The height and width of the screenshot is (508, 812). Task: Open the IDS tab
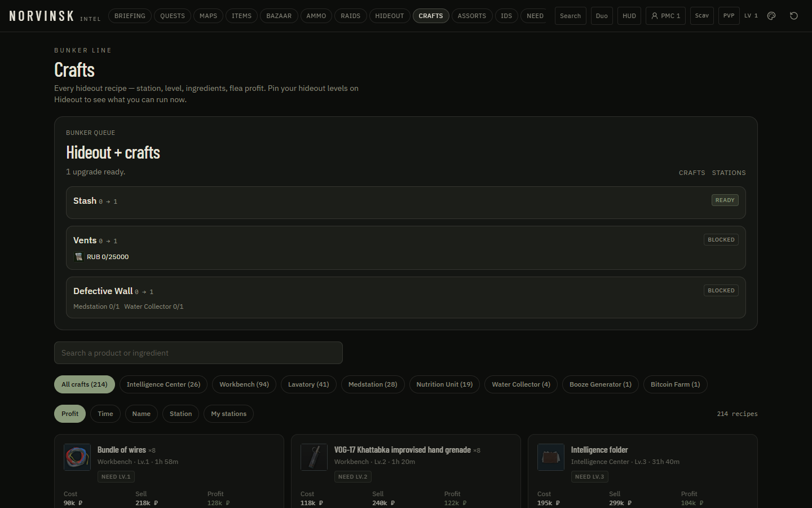pyautogui.click(x=506, y=16)
